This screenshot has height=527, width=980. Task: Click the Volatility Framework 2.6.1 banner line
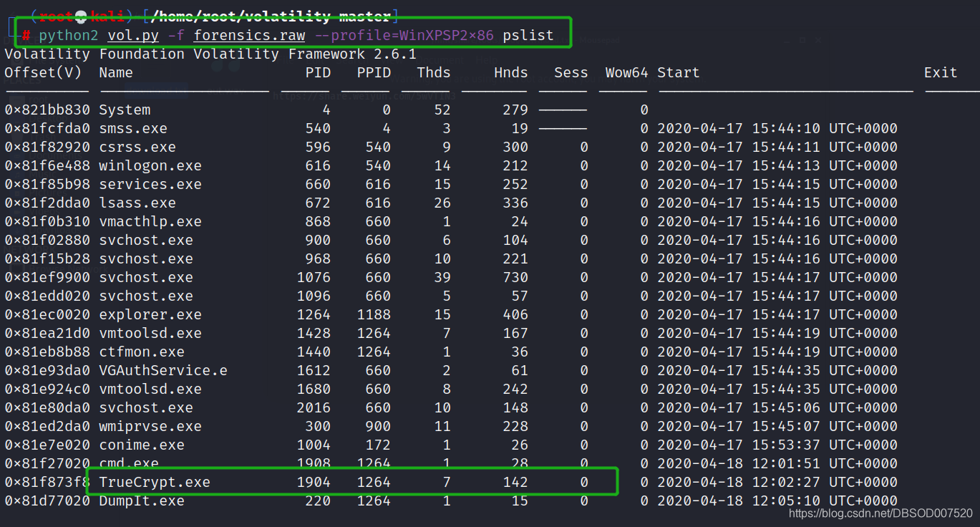(210, 54)
